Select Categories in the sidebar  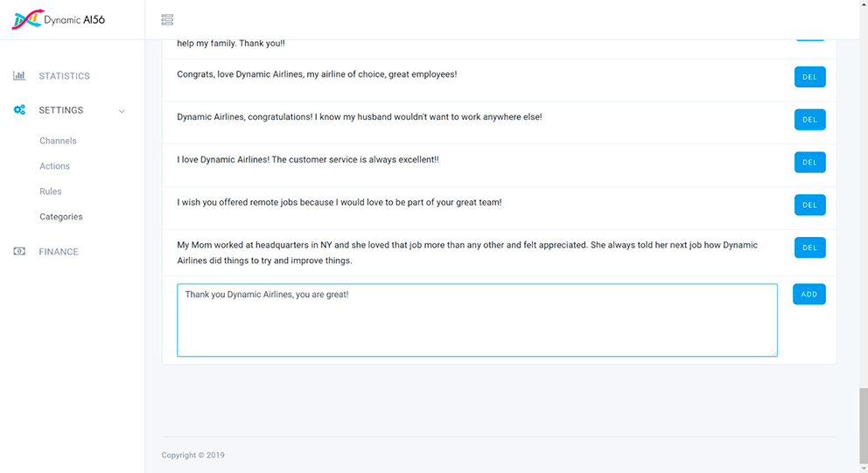[61, 217]
